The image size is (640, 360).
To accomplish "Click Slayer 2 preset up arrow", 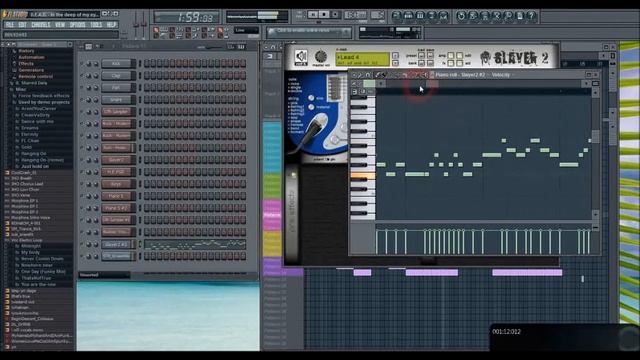I will coord(395,55).
